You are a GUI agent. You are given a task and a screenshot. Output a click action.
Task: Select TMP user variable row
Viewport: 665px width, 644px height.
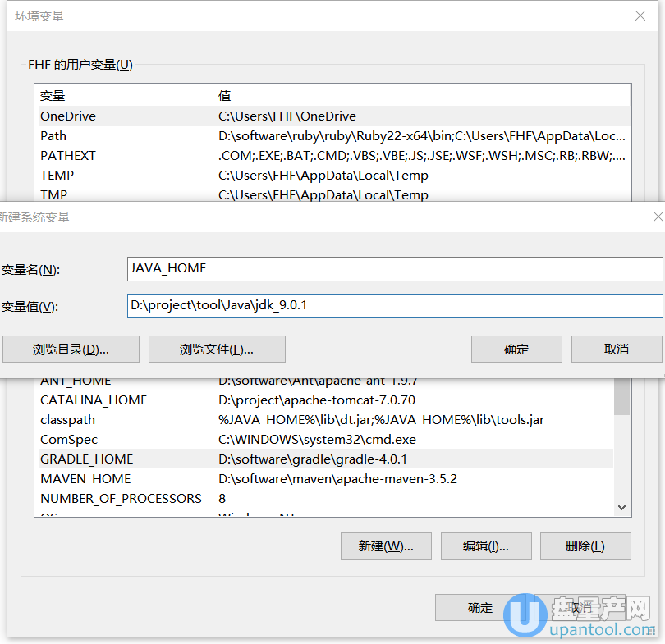[333, 194]
